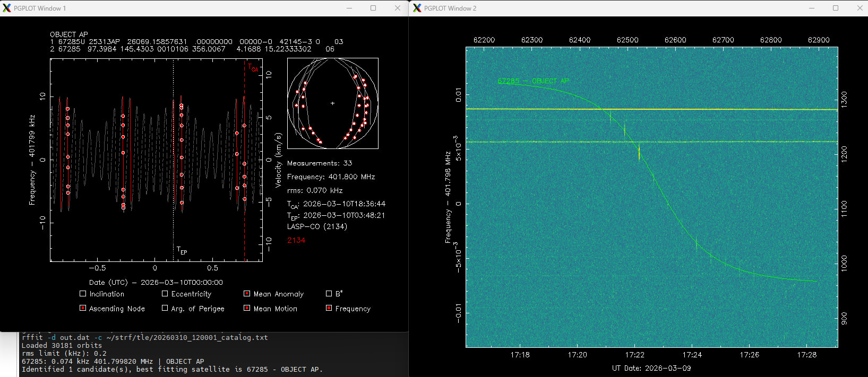The width and height of the screenshot is (868, 377).
Task: Click the red 2134 site label
Action: [x=296, y=240]
